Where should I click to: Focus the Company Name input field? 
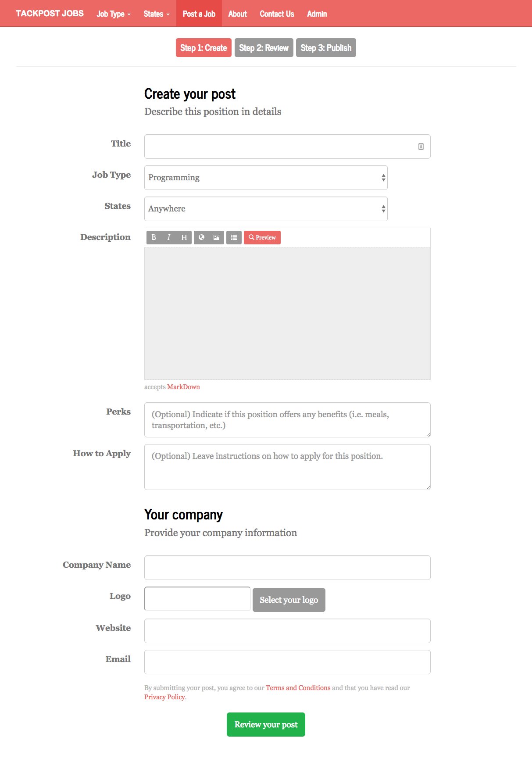[287, 568]
